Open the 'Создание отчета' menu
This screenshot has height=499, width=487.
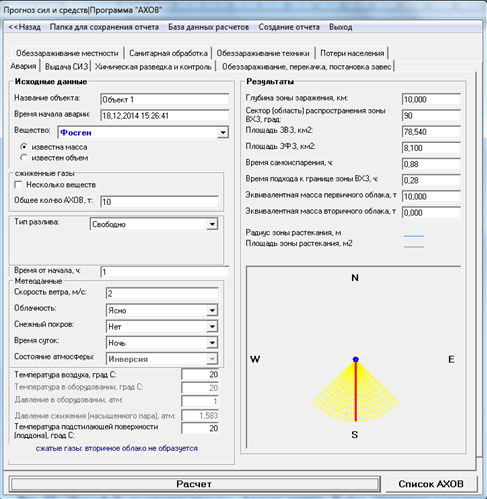[289, 27]
